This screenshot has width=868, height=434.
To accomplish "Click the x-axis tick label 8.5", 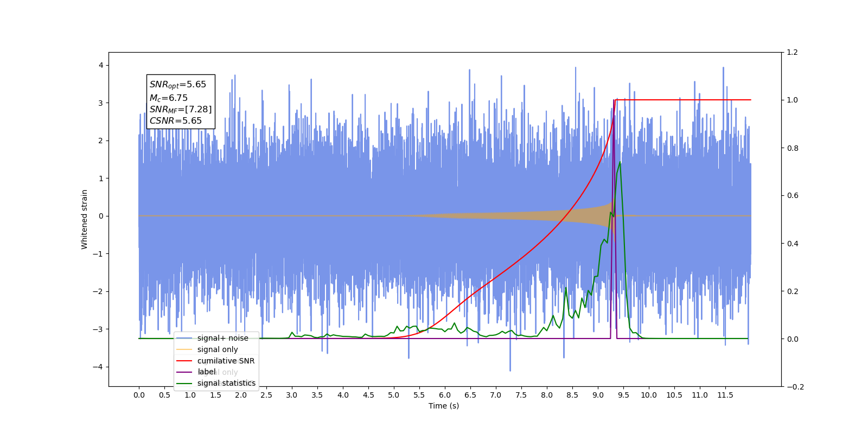I will tap(572, 395).
